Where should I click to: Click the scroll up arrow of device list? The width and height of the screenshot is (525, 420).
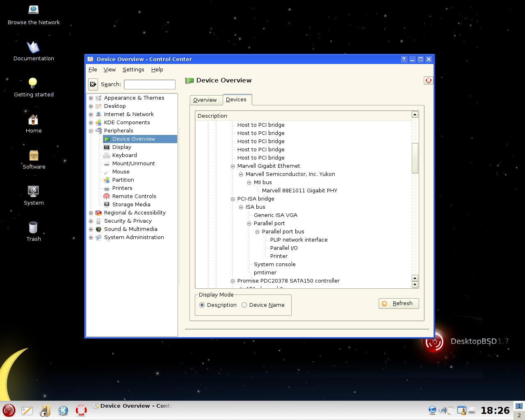(415, 114)
